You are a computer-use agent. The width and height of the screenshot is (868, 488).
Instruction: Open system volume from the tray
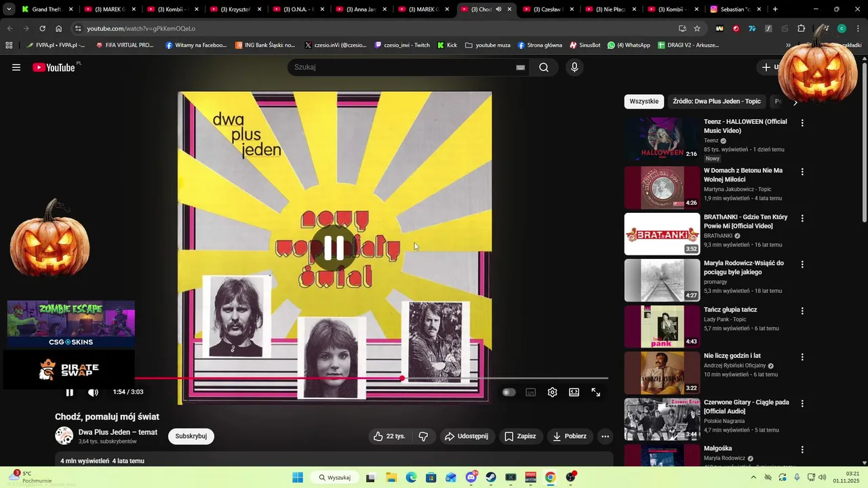[x=823, y=477]
